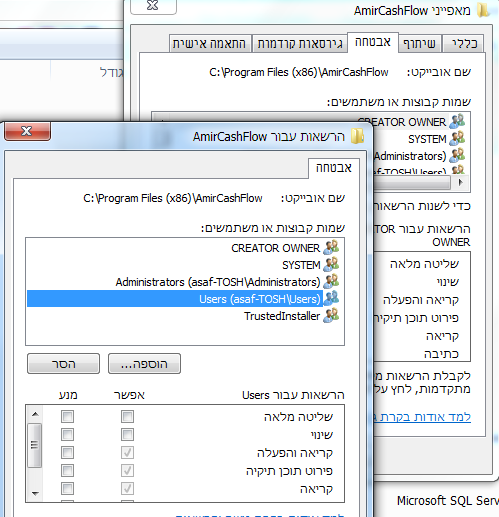This screenshot has height=517, width=499.
Task: Click כתיבה in properties permissions list
Action: 441,354
